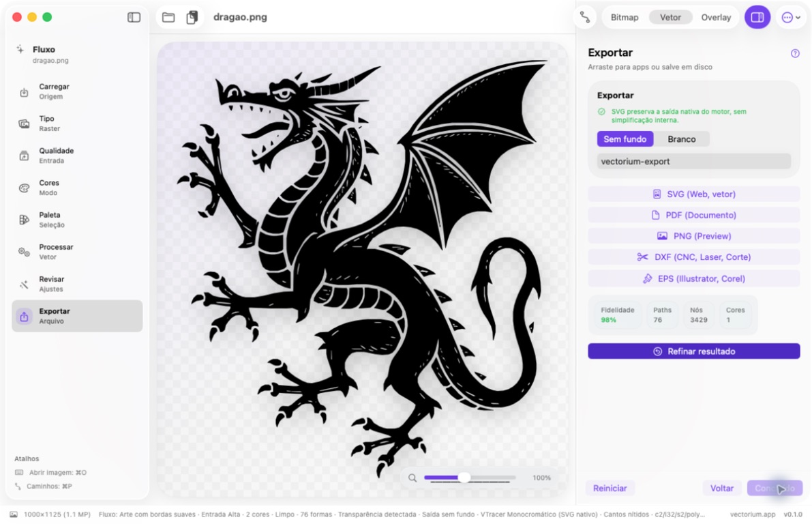Click the Voltar button
812x524 pixels.
point(721,489)
